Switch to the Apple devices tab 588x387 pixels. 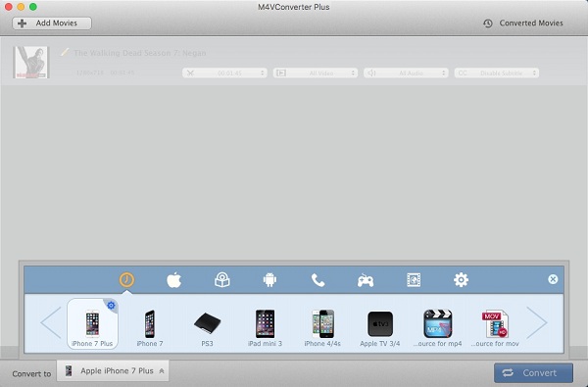(x=174, y=280)
